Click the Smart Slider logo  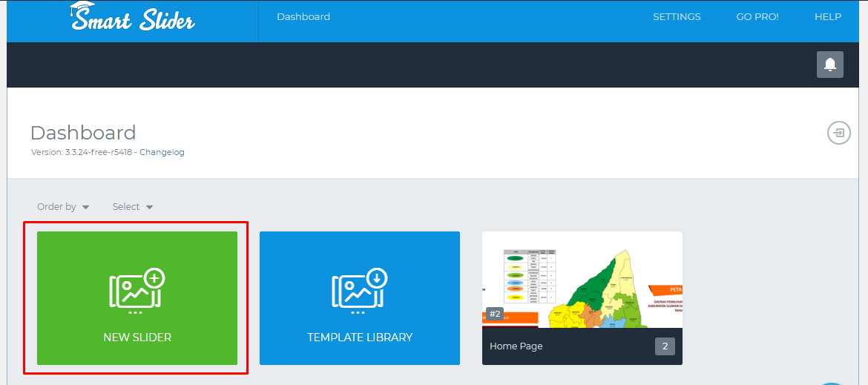coord(133,18)
